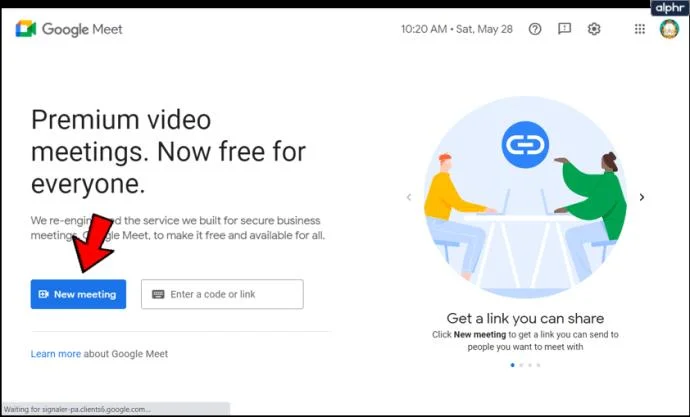This screenshot has width=690, height=417.
Task: Click the 'Premium video meetings' headline
Action: coord(169,151)
